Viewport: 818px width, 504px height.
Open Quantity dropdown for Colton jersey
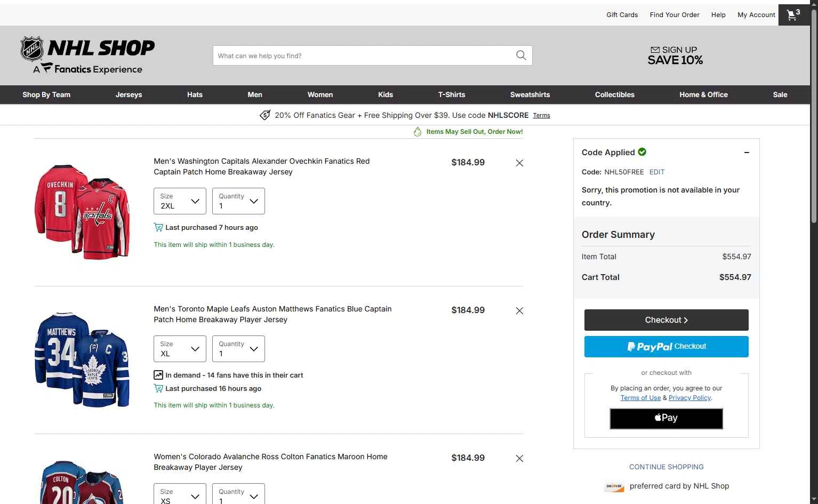coord(238,494)
